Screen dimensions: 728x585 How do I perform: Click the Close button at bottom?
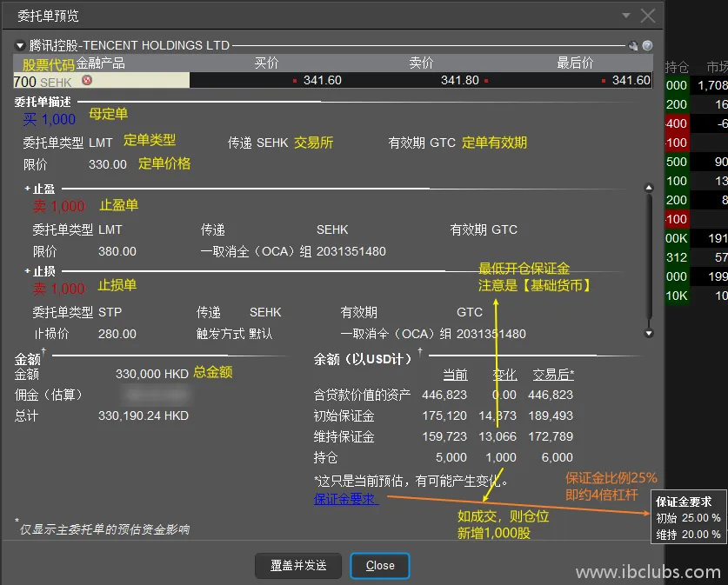click(380, 565)
